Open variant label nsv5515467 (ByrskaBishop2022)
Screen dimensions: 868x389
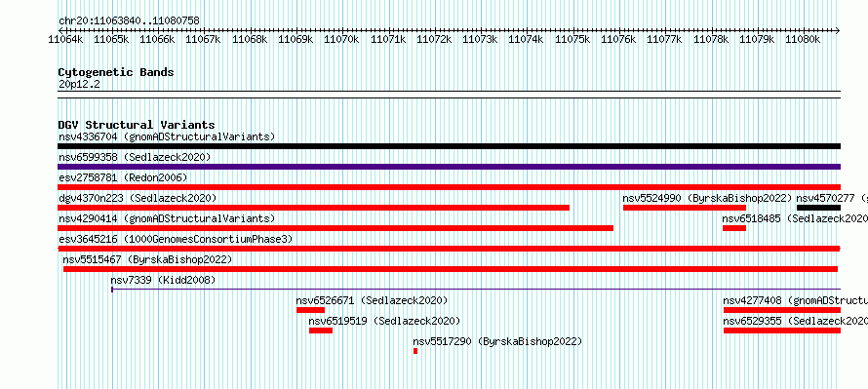tap(147, 259)
